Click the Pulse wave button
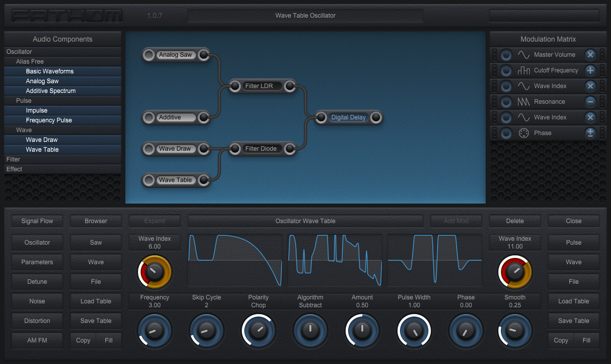Screen dimensions: 611x364 coord(574,243)
